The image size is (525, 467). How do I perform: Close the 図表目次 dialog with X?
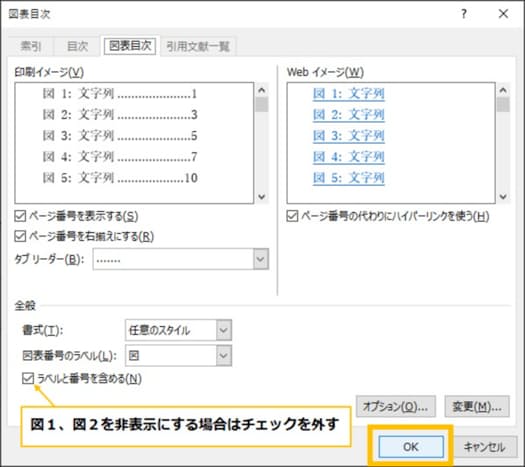[503, 14]
